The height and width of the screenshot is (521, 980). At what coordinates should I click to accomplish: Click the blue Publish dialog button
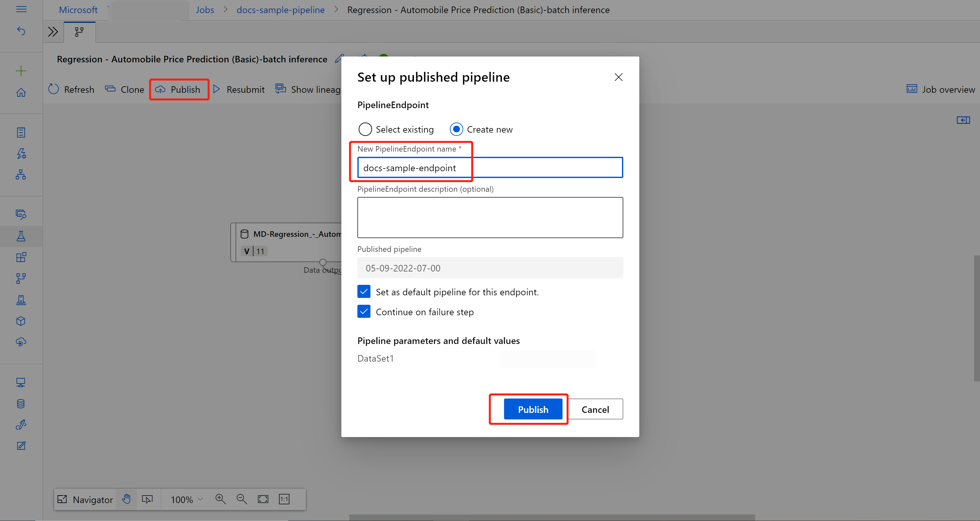click(x=532, y=409)
